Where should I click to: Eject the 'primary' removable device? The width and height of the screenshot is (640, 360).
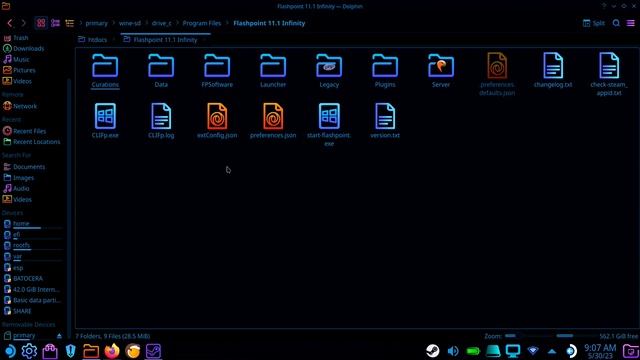[60, 336]
